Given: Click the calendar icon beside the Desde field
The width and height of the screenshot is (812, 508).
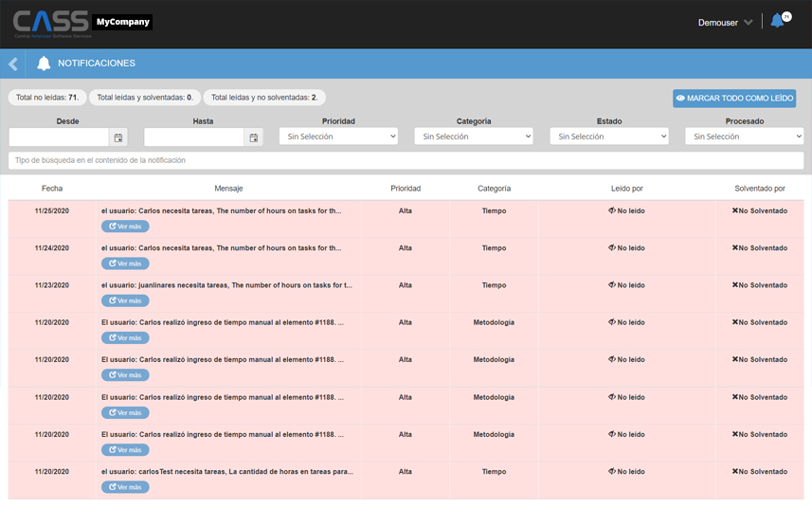Looking at the screenshot, I should click(x=118, y=137).
